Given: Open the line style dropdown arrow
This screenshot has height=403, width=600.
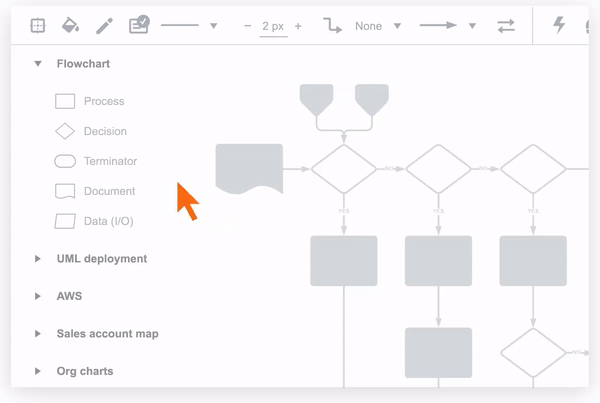Looking at the screenshot, I should click(x=213, y=27).
